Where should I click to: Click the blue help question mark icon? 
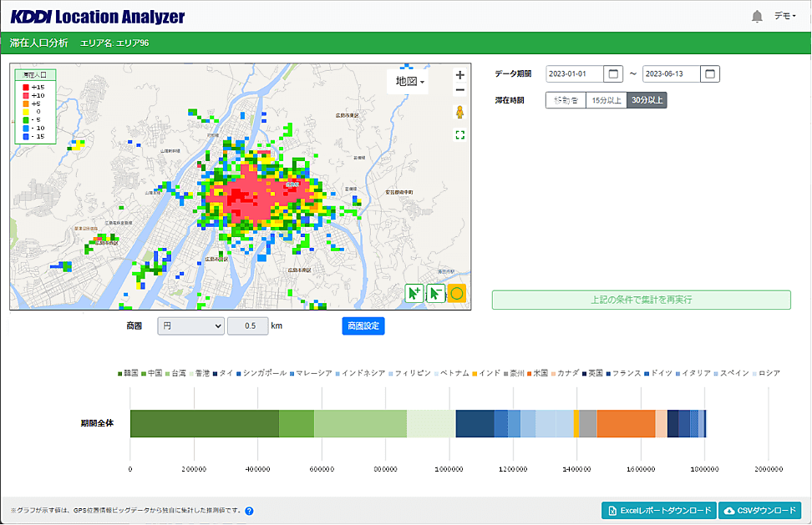click(x=249, y=511)
